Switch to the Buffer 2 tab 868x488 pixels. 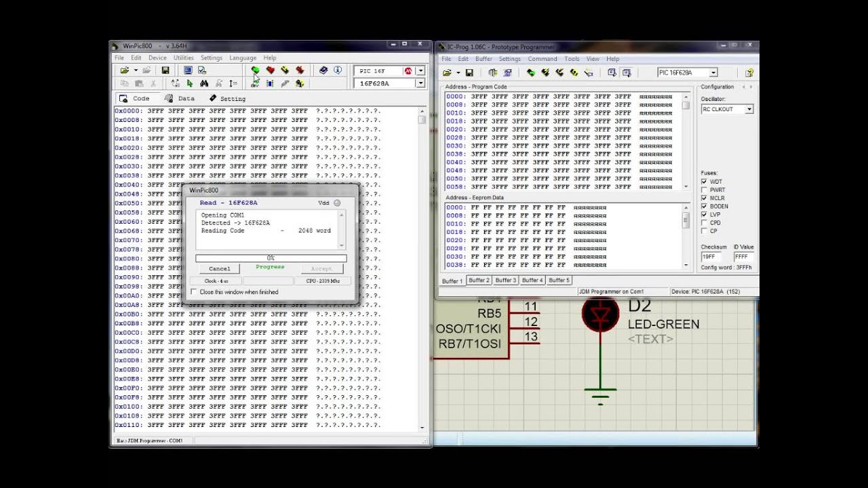[x=479, y=280]
